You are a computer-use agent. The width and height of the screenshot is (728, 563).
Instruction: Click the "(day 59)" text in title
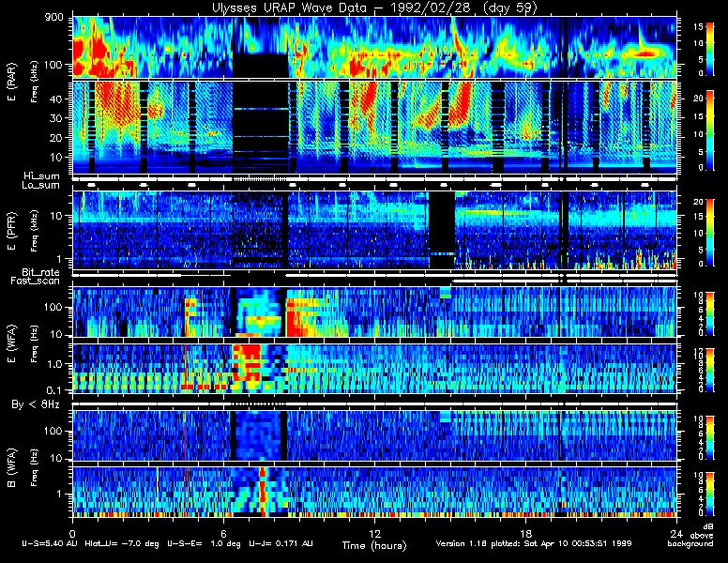[x=510, y=8]
